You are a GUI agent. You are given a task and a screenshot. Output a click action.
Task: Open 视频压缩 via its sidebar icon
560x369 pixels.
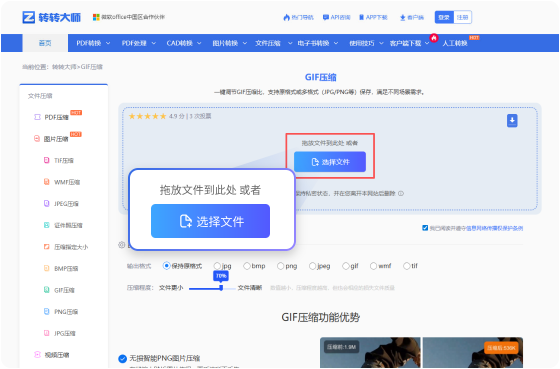tap(37, 354)
